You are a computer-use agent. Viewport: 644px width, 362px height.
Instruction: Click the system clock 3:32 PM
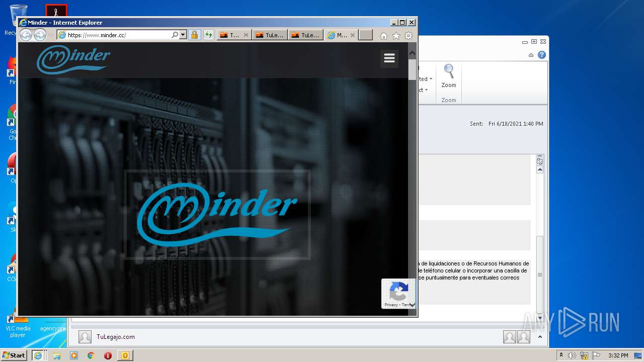618,355
